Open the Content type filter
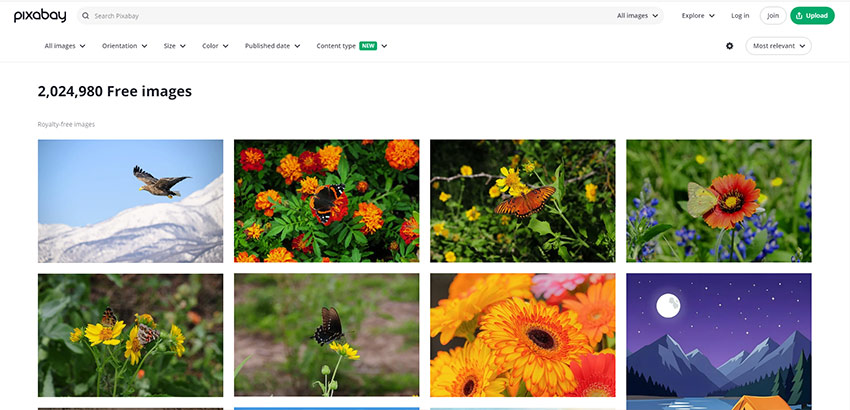 pos(351,46)
